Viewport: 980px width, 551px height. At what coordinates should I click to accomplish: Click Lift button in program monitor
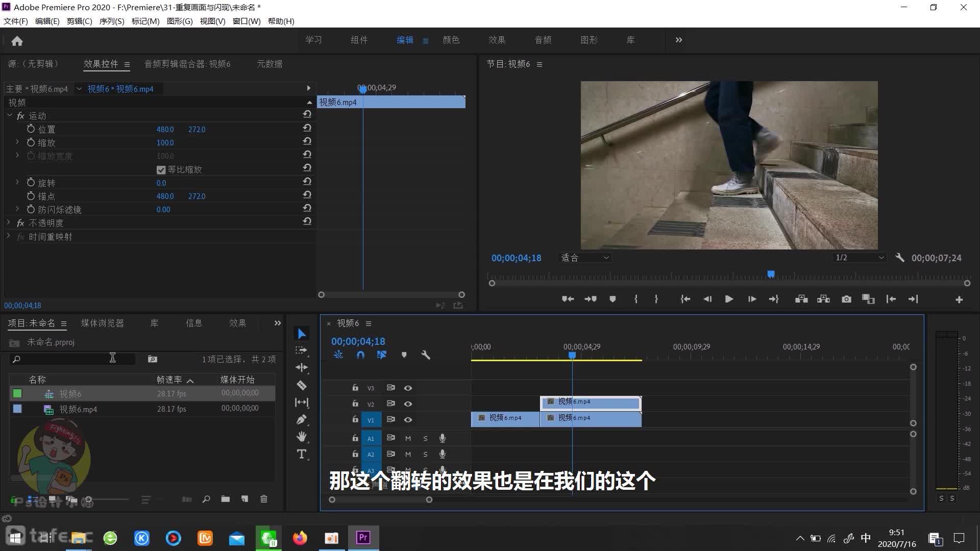[801, 299]
